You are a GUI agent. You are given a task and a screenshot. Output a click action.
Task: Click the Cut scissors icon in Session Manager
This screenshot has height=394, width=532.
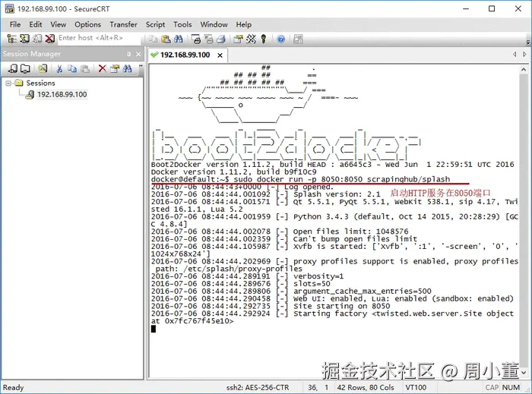(59, 69)
